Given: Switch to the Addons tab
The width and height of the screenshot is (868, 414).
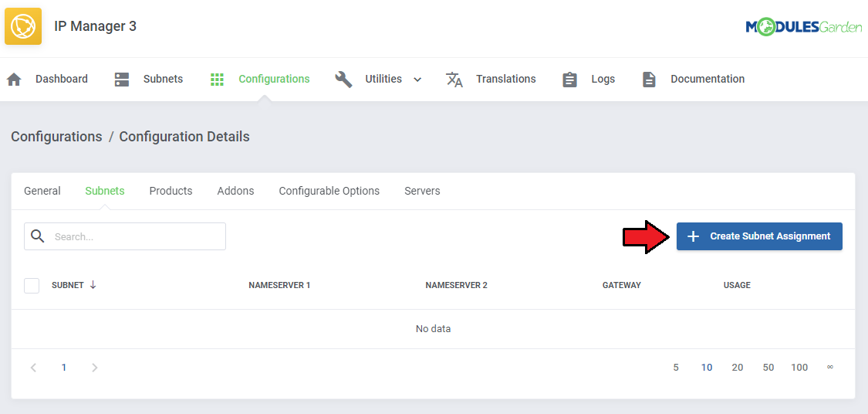Looking at the screenshot, I should (235, 191).
